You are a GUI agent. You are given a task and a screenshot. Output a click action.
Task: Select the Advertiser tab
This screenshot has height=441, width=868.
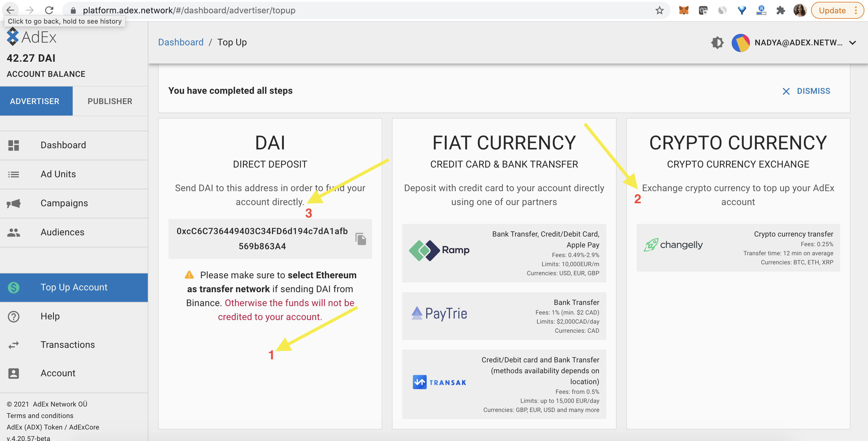tap(35, 101)
